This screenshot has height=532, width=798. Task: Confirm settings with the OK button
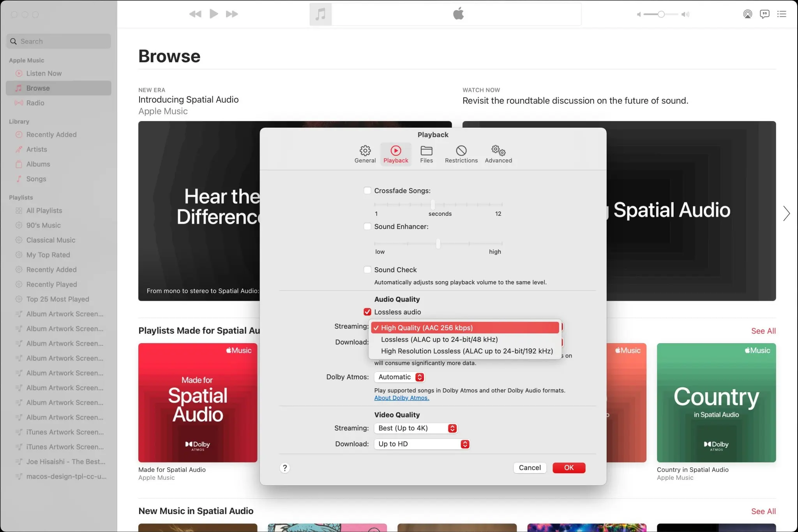(x=568, y=468)
